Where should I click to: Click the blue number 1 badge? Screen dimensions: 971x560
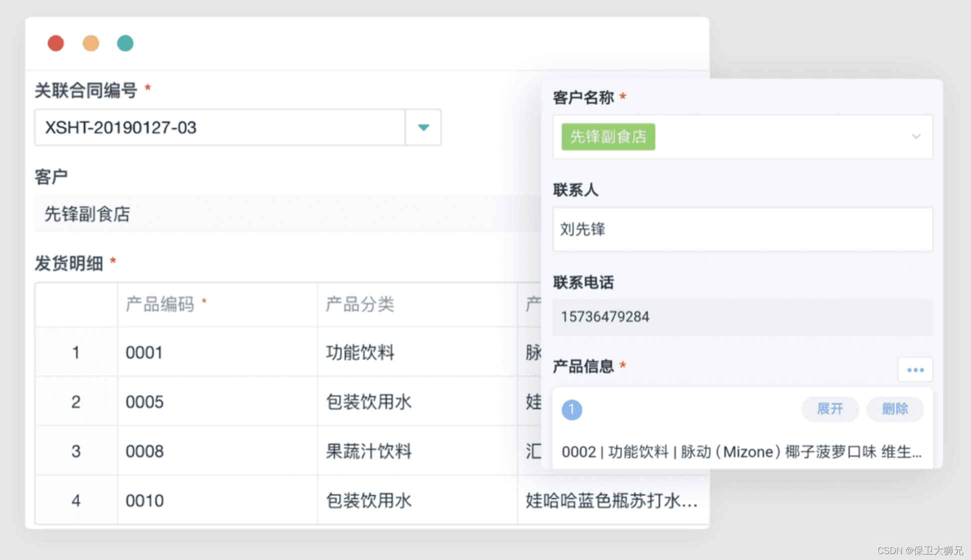[571, 409]
